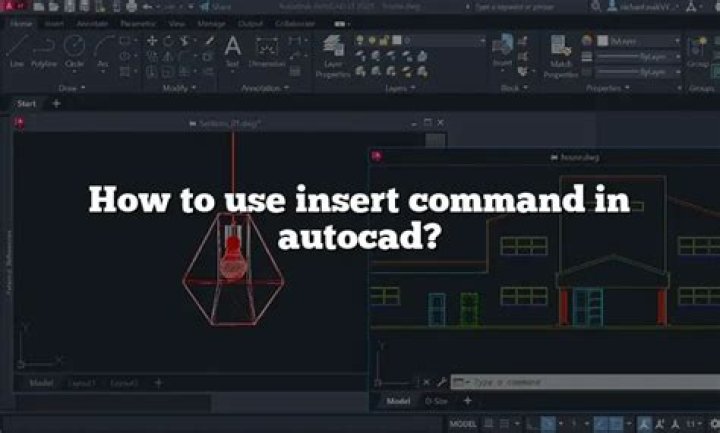Switch to the Home ribbon tab
Image resolution: width=720 pixels, height=433 pixels.
(x=21, y=23)
